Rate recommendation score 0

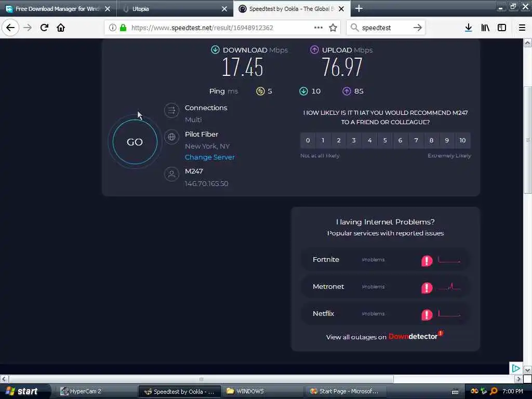point(308,140)
